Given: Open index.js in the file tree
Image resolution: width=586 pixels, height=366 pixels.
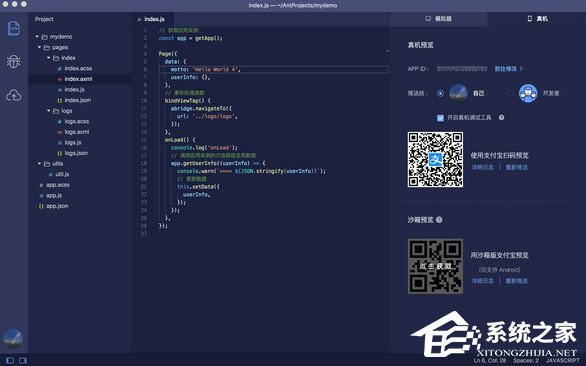Looking at the screenshot, I should click(x=74, y=90).
